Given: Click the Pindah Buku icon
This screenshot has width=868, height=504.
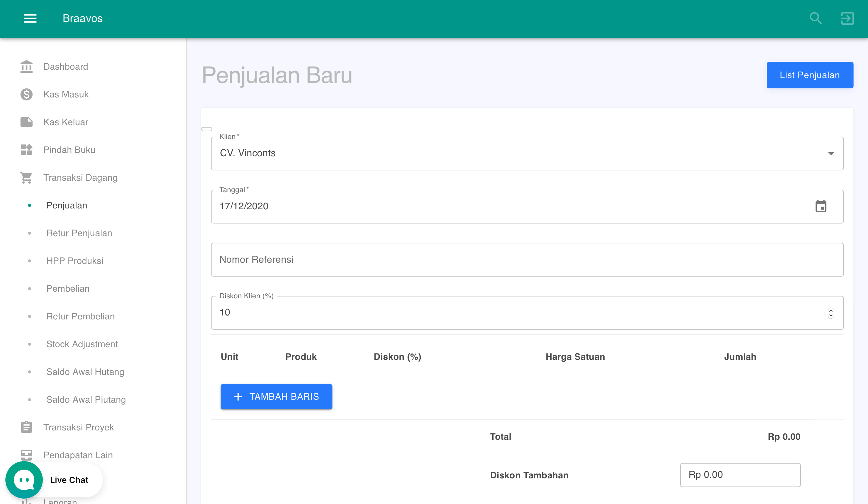Looking at the screenshot, I should pos(26,150).
